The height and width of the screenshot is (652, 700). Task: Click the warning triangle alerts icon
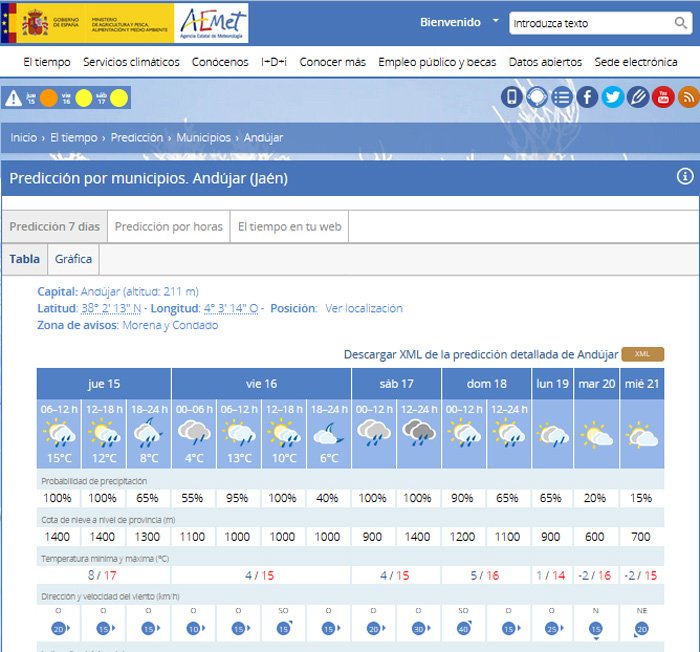click(x=13, y=98)
